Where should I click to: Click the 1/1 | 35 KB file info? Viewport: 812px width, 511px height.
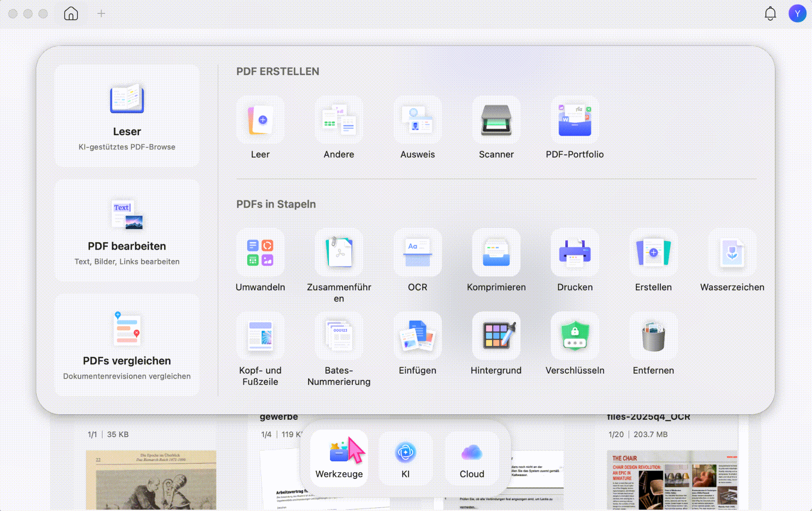(x=108, y=434)
